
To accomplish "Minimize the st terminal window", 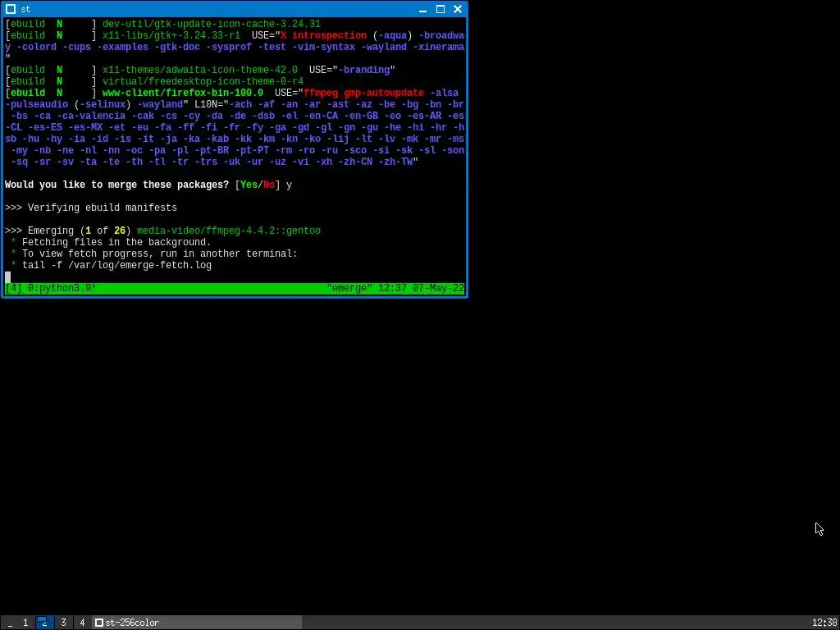I will pos(422,9).
